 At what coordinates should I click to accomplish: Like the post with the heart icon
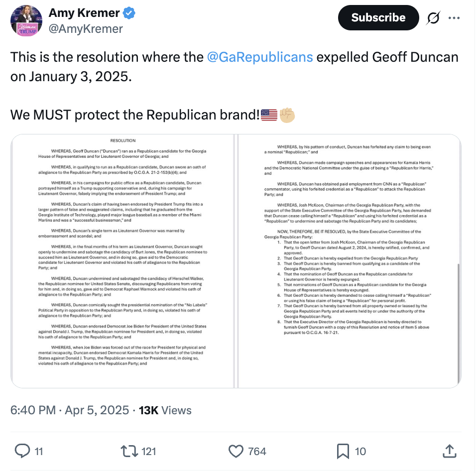tap(236, 451)
